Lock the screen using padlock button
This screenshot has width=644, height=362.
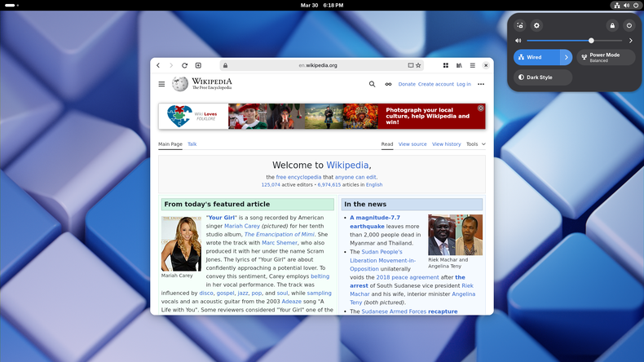click(x=612, y=26)
